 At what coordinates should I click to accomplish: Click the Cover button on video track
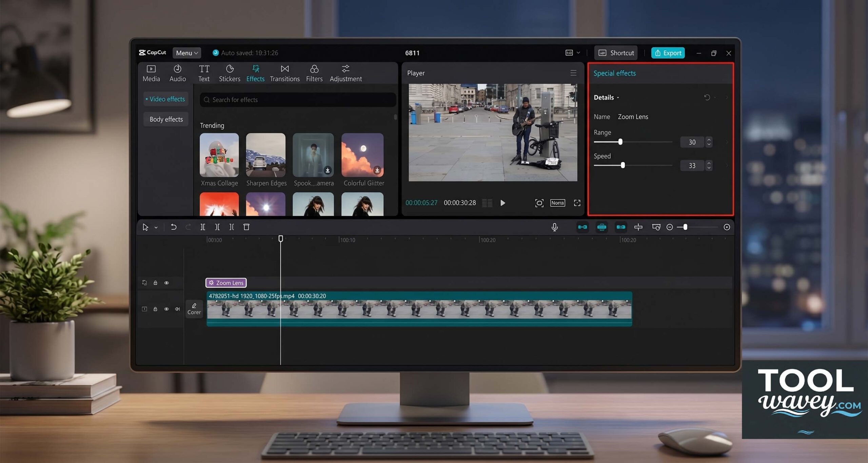point(194,309)
